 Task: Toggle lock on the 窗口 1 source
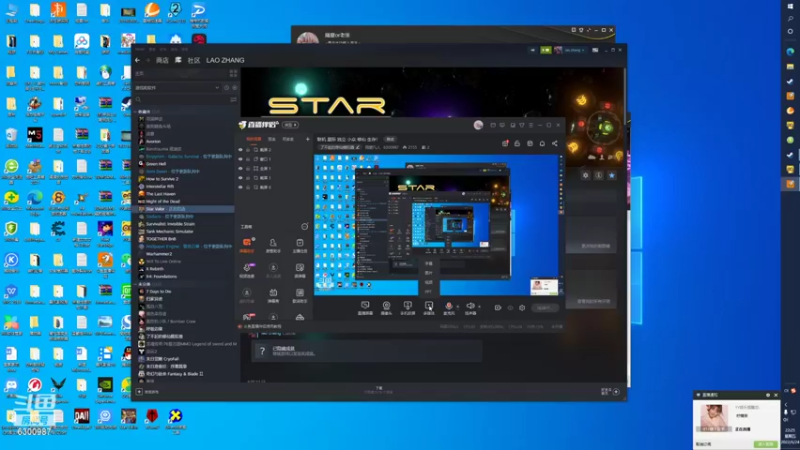pyautogui.click(x=248, y=159)
